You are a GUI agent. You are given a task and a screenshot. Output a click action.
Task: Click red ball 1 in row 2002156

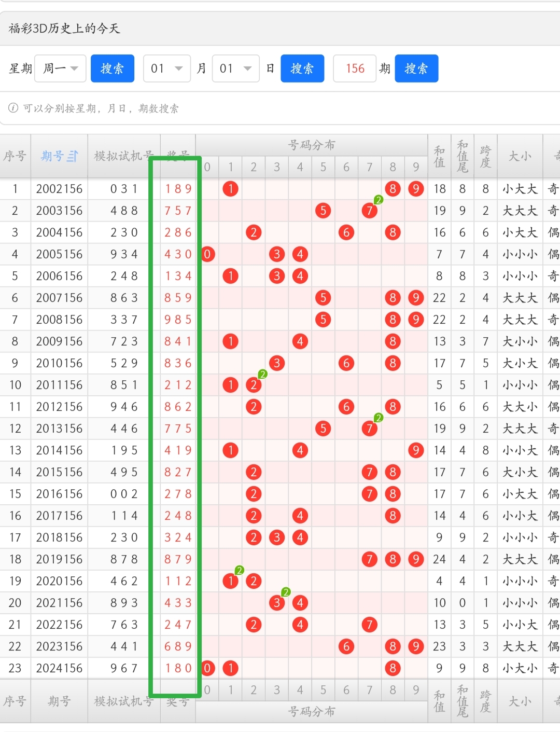click(230, 189)
